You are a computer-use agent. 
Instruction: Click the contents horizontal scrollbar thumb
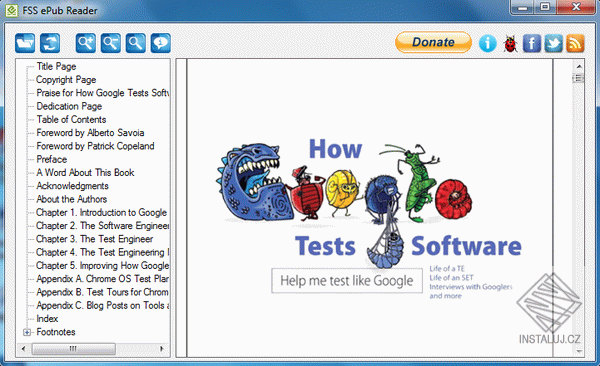pyautogui.click(x=73, y=348)
